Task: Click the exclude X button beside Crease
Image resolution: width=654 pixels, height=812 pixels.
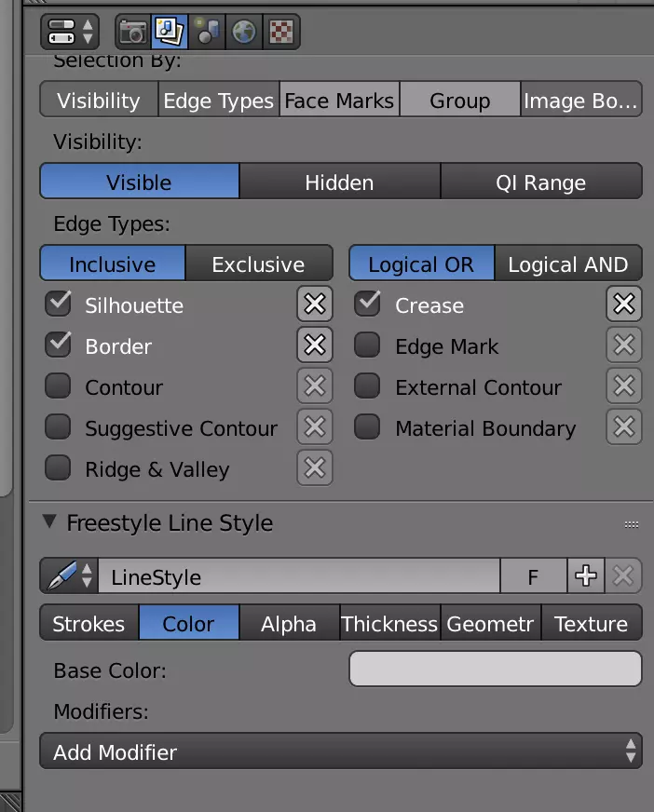Action: tap(623, 304)
